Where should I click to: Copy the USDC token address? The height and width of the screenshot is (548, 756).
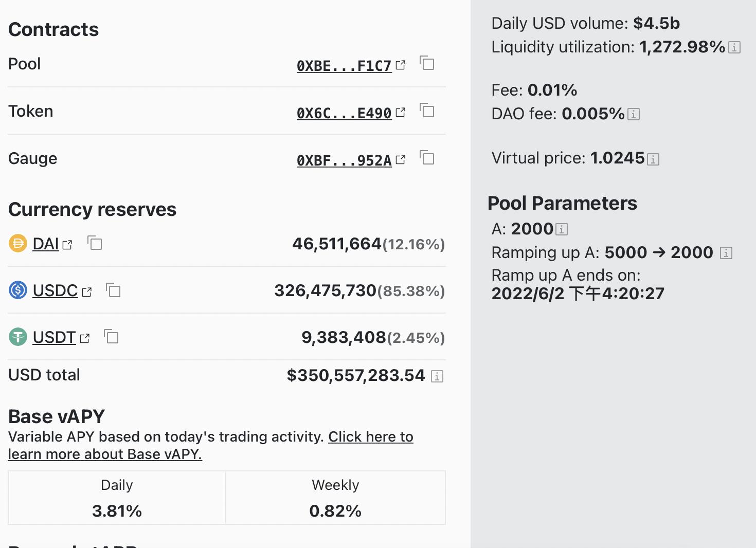click(113, 290)
